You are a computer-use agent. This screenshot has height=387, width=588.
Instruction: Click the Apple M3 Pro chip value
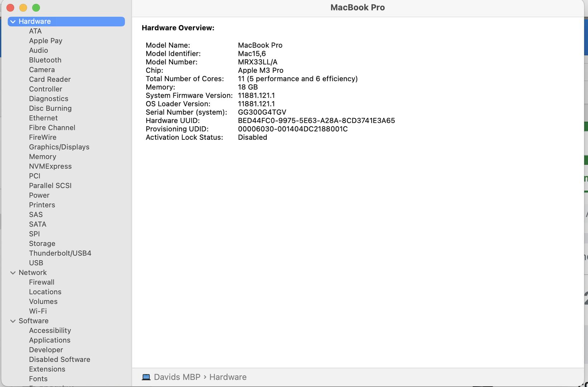[260, 71]
